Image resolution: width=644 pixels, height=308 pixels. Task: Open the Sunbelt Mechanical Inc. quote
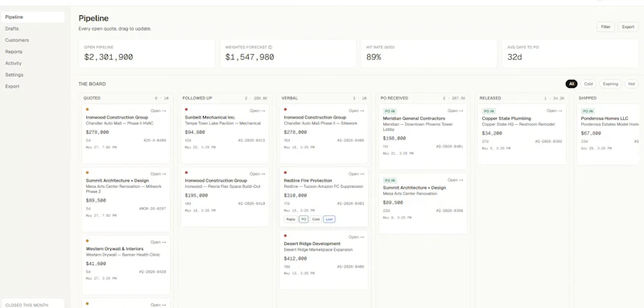click(x=258, y=110)
